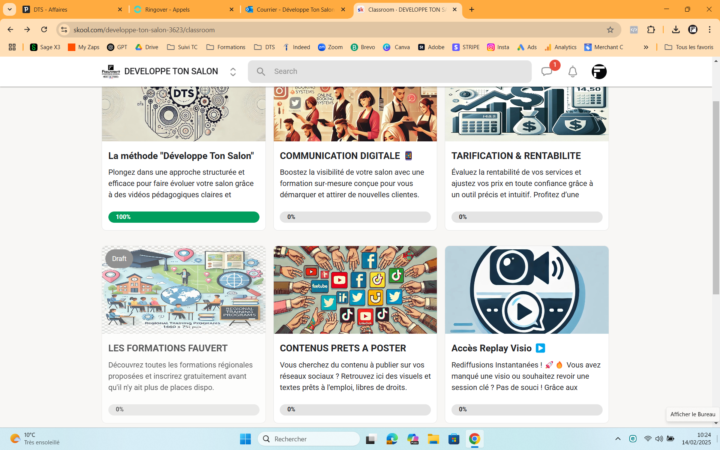The width and height of the screenshot is (720, 450).
Task: Show more bookmarks with the double chevron
Action: (x=646, y=47)
